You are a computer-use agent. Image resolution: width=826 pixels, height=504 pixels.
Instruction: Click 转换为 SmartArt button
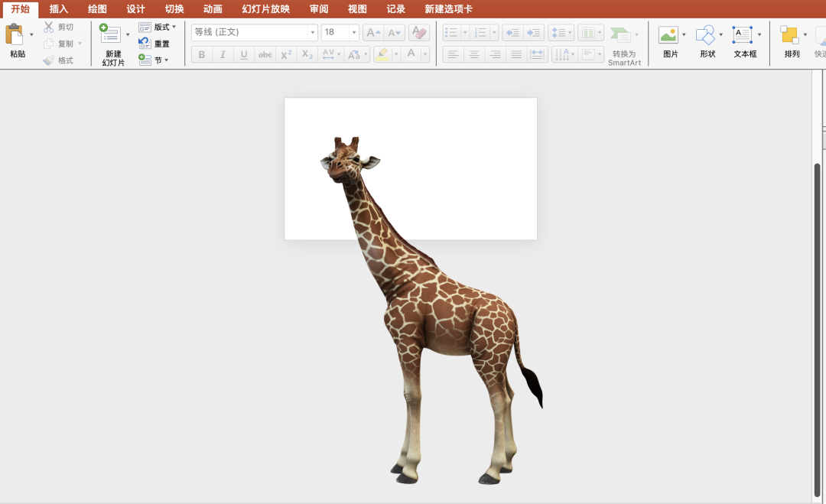coord(624,47)
